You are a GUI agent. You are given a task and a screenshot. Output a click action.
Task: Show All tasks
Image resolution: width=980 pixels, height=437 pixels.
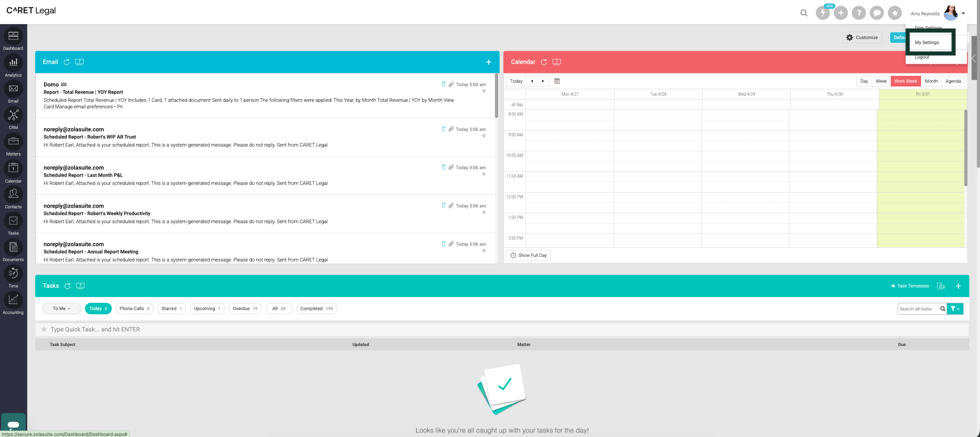[x=279, y=308]
